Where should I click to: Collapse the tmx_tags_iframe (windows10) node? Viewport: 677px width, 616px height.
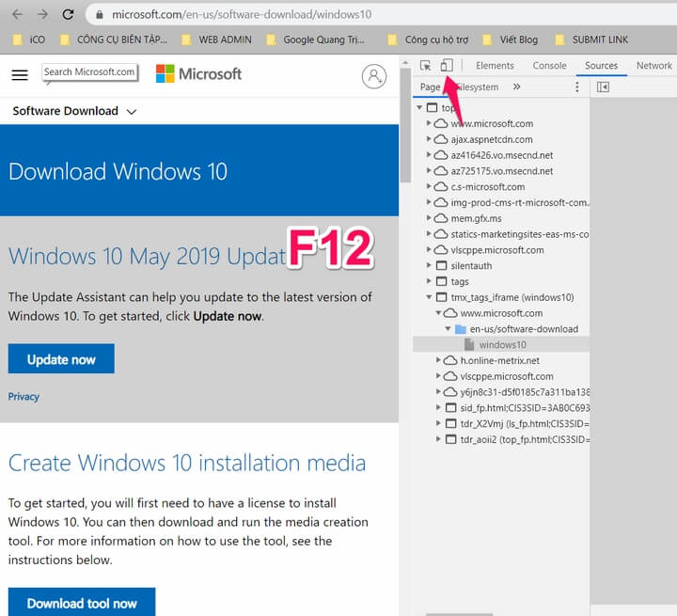coord(429,297)
